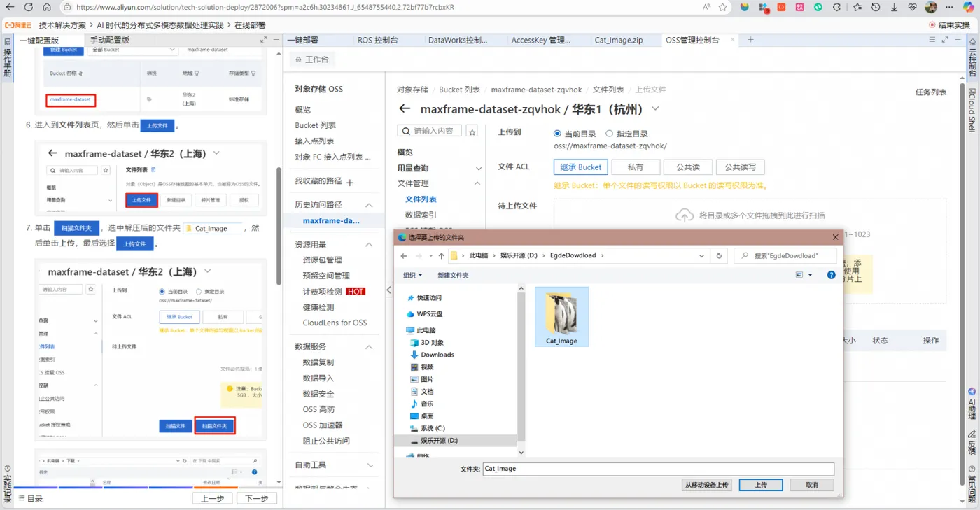Go back with arrow beside maxframe-dataset-zqvhok title
The image size is (980, 510).
tap(404, 109)
